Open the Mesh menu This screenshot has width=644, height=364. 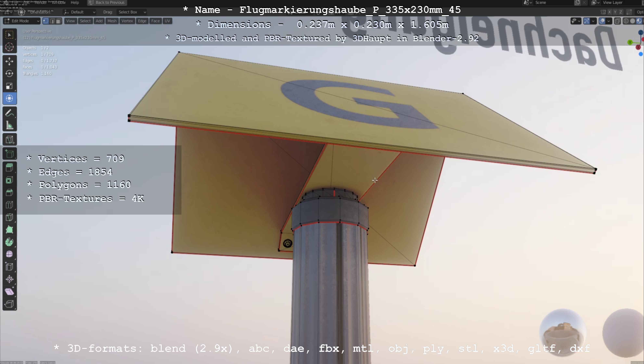(x=112, y=21)
